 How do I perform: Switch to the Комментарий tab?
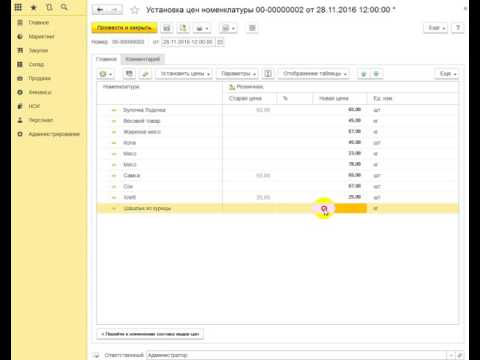tap(143, 59)
